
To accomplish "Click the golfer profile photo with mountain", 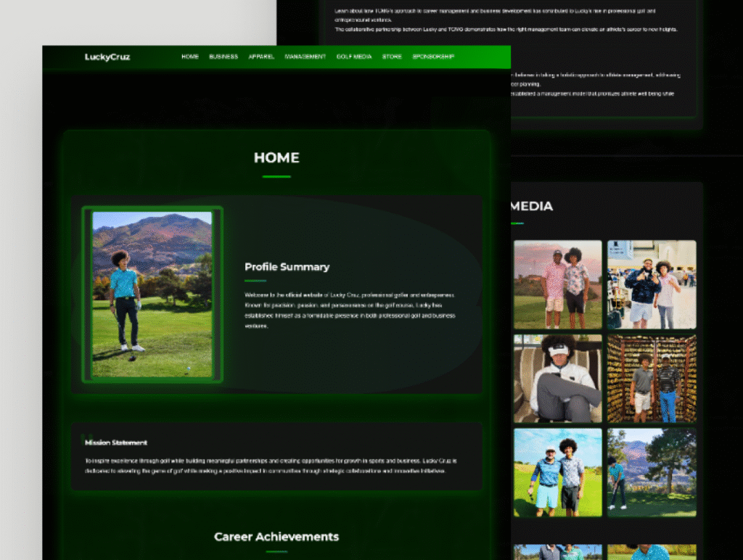I will 152,294.
